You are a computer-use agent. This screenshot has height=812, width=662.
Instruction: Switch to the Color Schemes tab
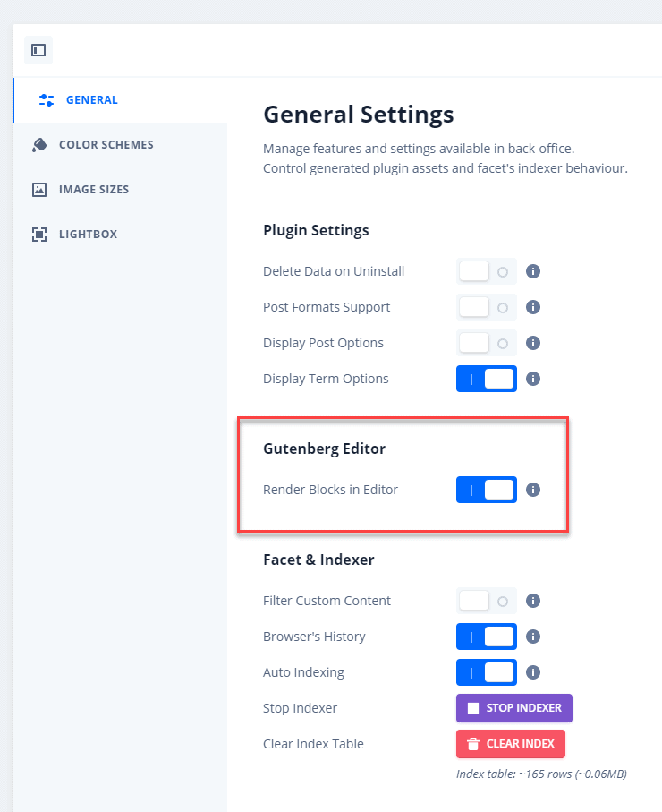click(106, 144)
